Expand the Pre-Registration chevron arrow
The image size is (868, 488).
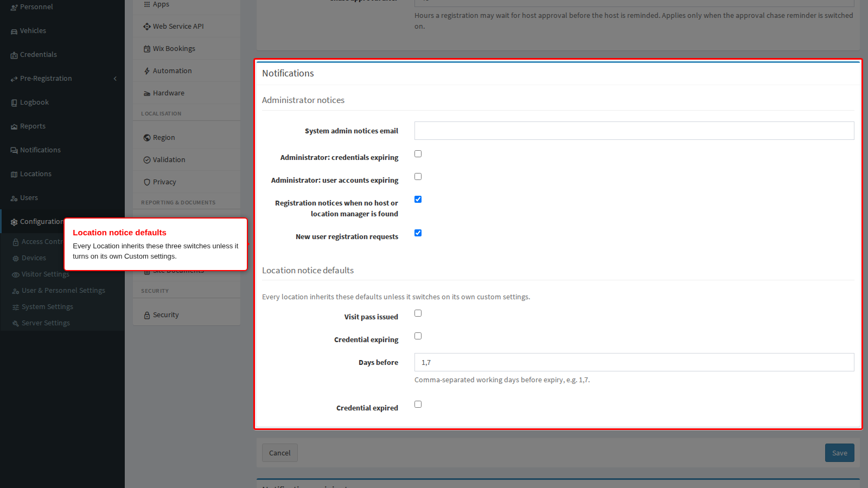point(115,79)
